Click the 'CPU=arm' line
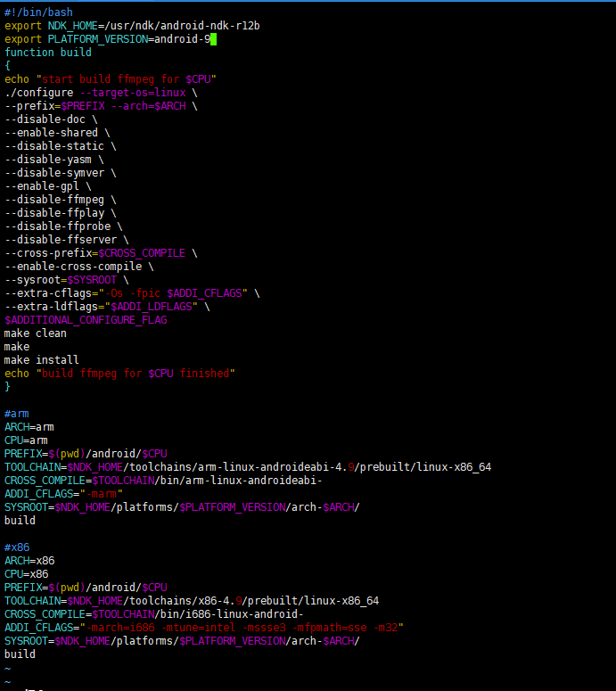Screen dimensions: 616x691 26,440
